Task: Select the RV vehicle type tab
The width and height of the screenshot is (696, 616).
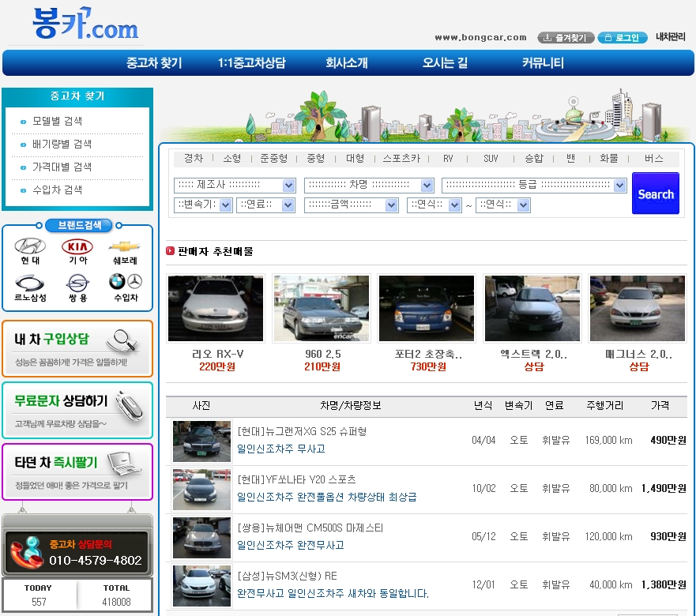Action: pyautogui.click(x=448, y=159)
